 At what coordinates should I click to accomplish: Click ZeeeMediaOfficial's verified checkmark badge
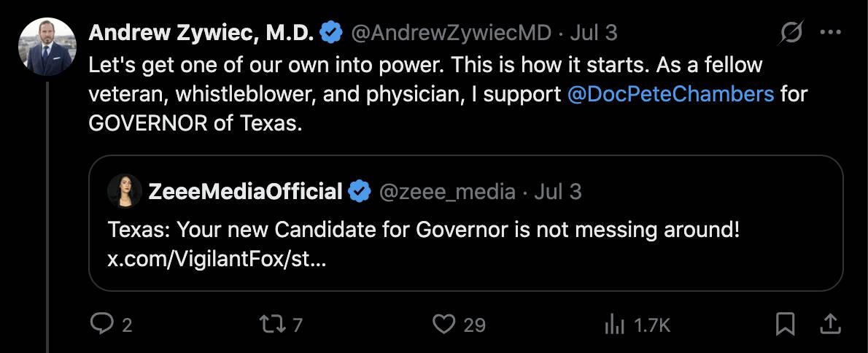point(360,191)
